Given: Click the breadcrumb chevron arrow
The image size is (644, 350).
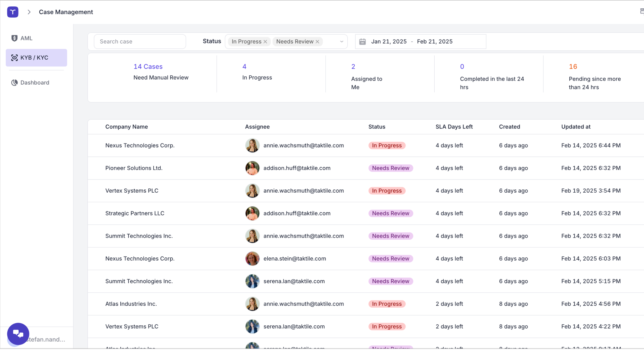Looking at the screenshot, I should click(29, 12).
